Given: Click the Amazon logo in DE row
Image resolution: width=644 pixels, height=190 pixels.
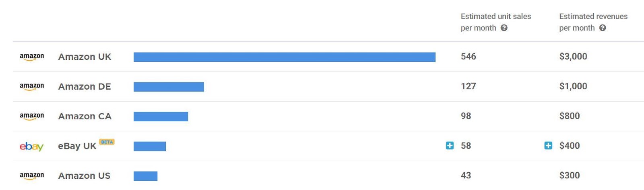Looking at the screenshot, I should click(x=32, y=87).
